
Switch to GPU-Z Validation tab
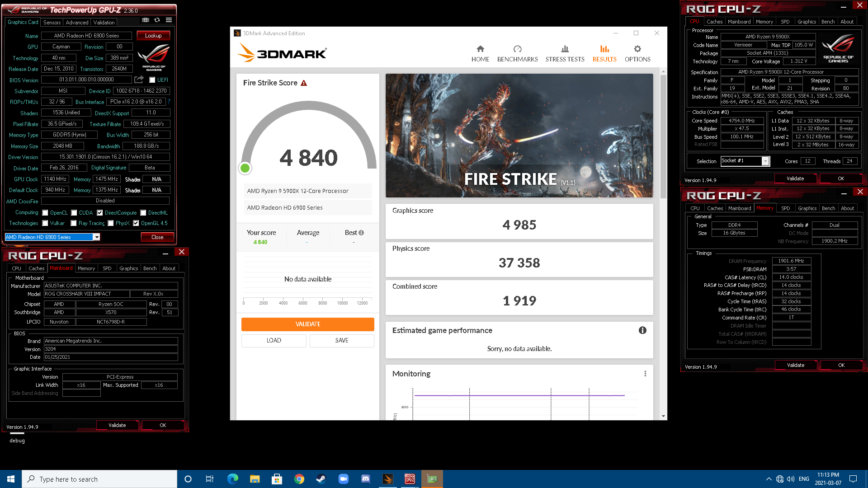pyautogui.click(x=104, y=23)
